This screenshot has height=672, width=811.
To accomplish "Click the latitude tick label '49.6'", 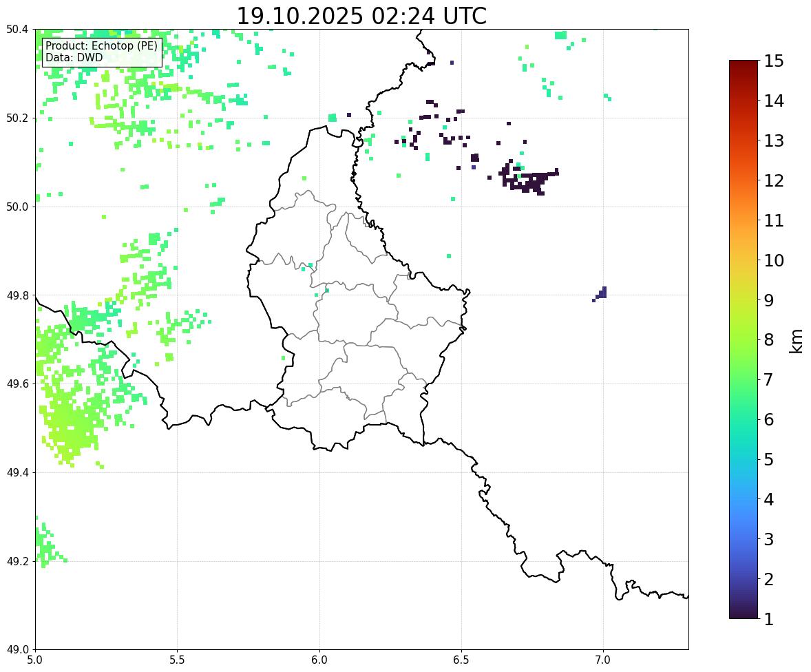I will pyautogui.click(x=17, y=384).
